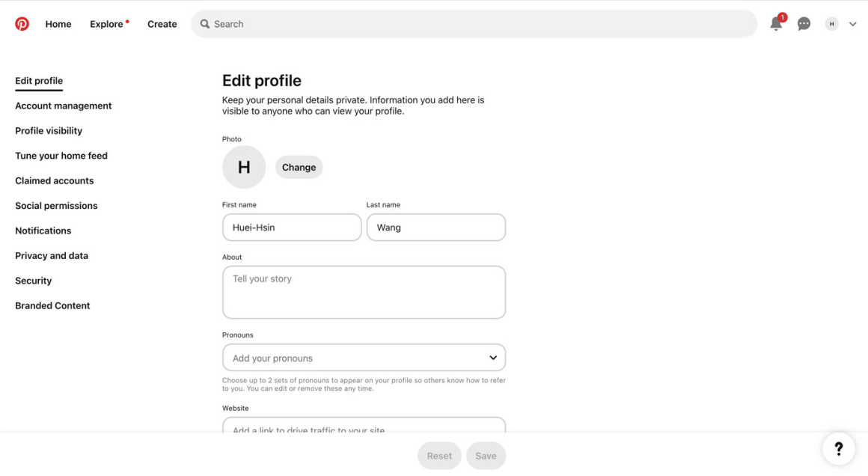This screenshot has width=868, height=476.
Task: Select Account management in sidebar
Action: point(64,106)
